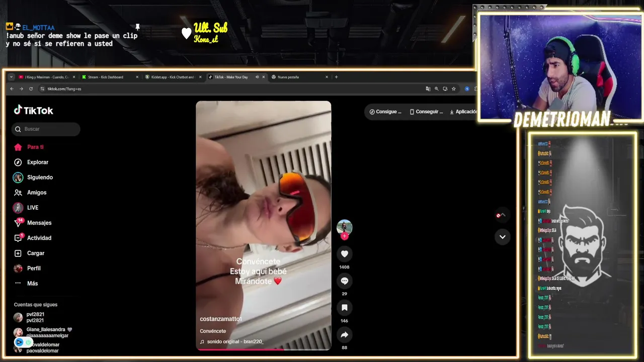The image size is (644, 362).
Task: Switch to the Kicklet.app Kick Chatbot tab
Action: coord(173,77)
